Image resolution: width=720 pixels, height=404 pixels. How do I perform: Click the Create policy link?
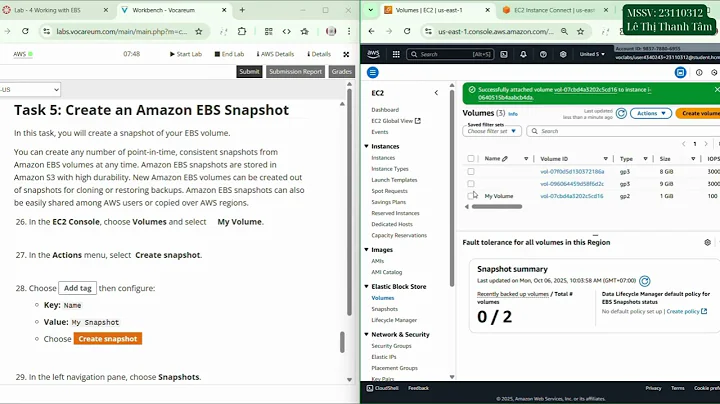tap(686, 312)
